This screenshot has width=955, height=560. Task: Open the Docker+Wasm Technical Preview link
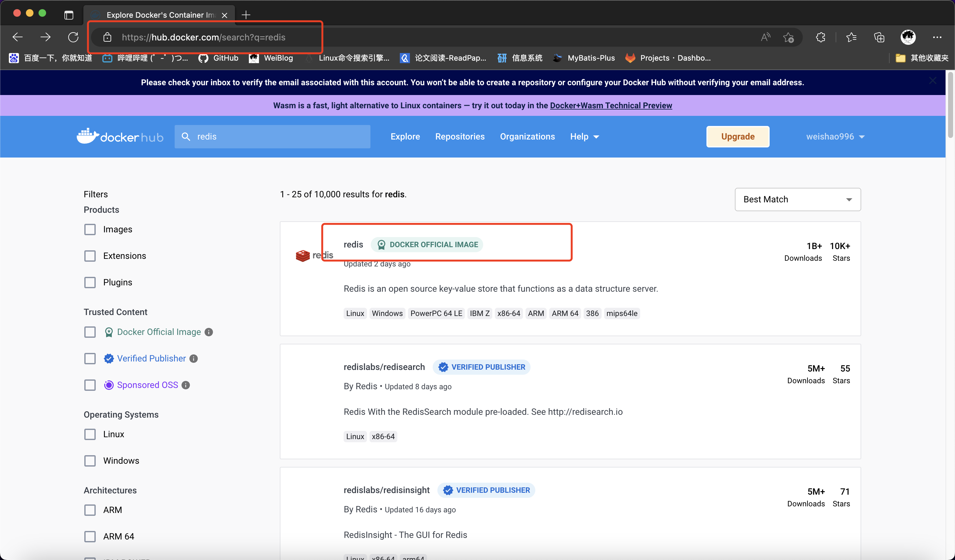tap(610, 105)
